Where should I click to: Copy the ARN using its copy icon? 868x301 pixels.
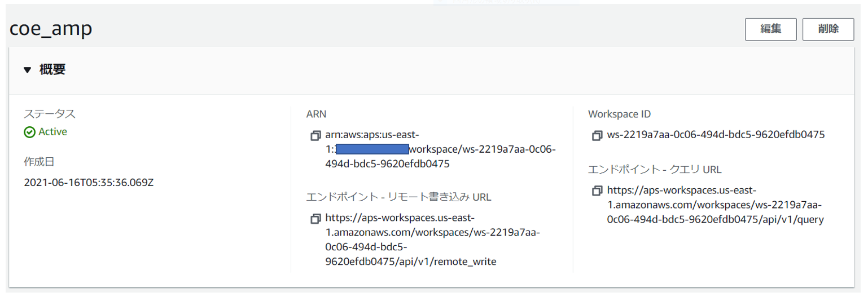[x=315, y=136]
